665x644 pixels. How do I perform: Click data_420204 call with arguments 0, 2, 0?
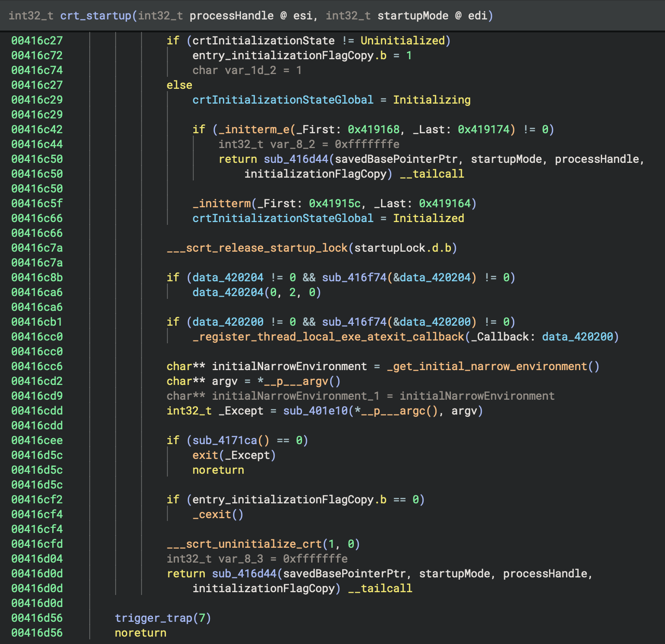(x=228, y=292)
